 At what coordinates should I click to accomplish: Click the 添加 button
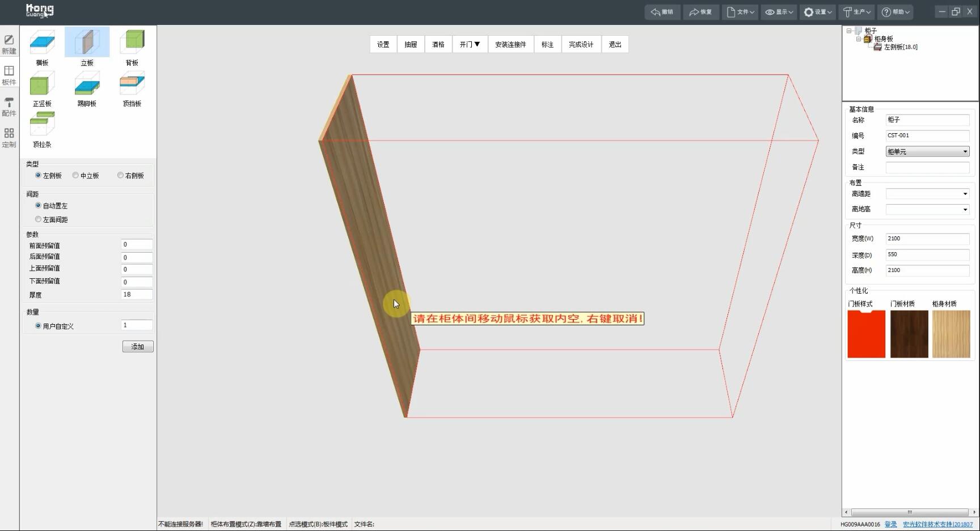[x=138, y=346]
